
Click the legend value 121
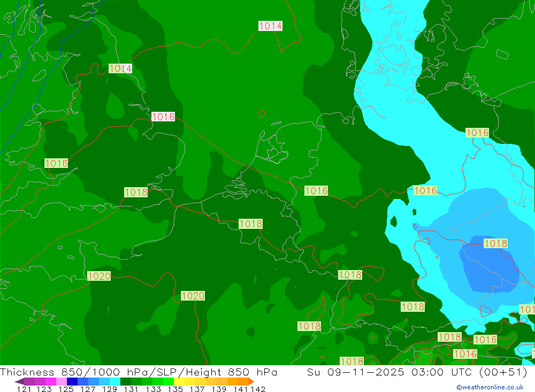[x=24, y=389]
